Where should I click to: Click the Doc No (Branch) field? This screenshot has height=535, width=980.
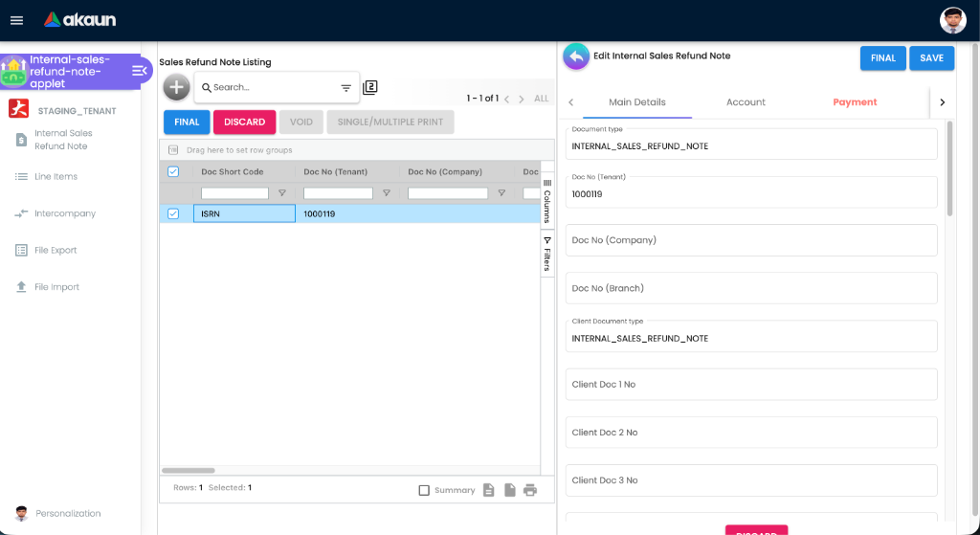(751, 288)
